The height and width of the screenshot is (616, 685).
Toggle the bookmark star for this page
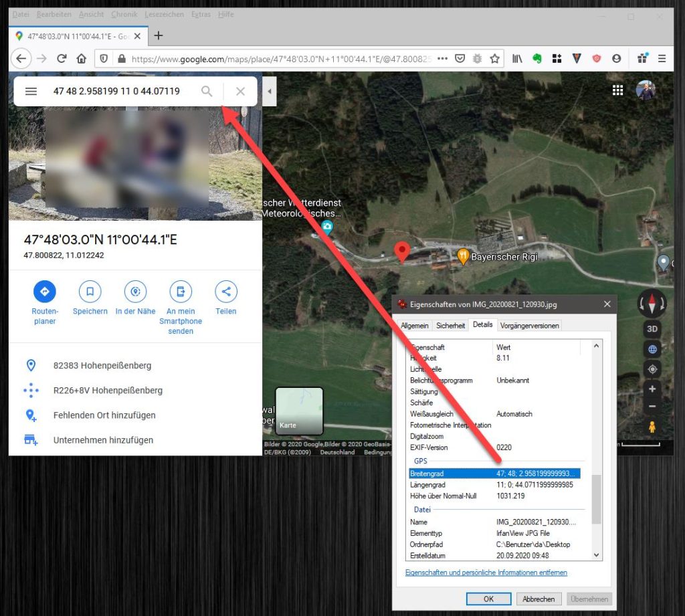[494, 59]
